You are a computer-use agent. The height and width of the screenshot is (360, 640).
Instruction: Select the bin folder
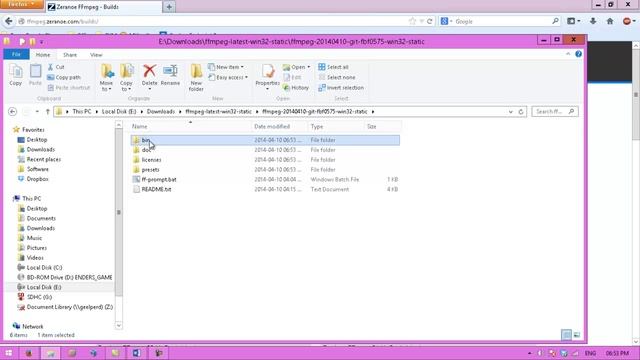click(265, 140)
